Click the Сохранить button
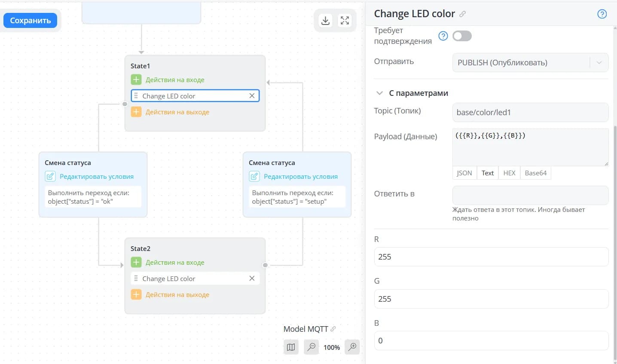The width and height of the screenshot is (617, 364). pyautogui.click(x=31, y=20)
